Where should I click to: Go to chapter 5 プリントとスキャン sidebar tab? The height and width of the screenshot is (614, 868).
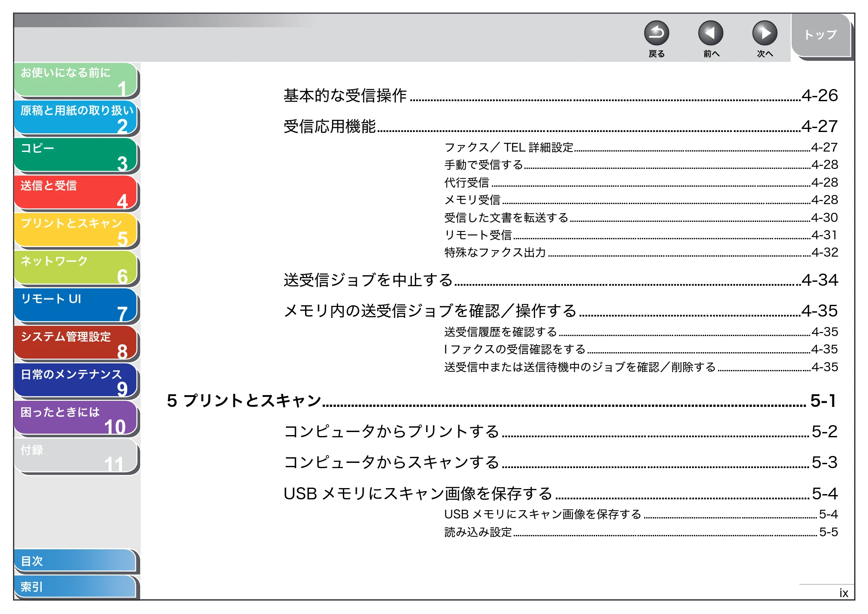(76, 230)
